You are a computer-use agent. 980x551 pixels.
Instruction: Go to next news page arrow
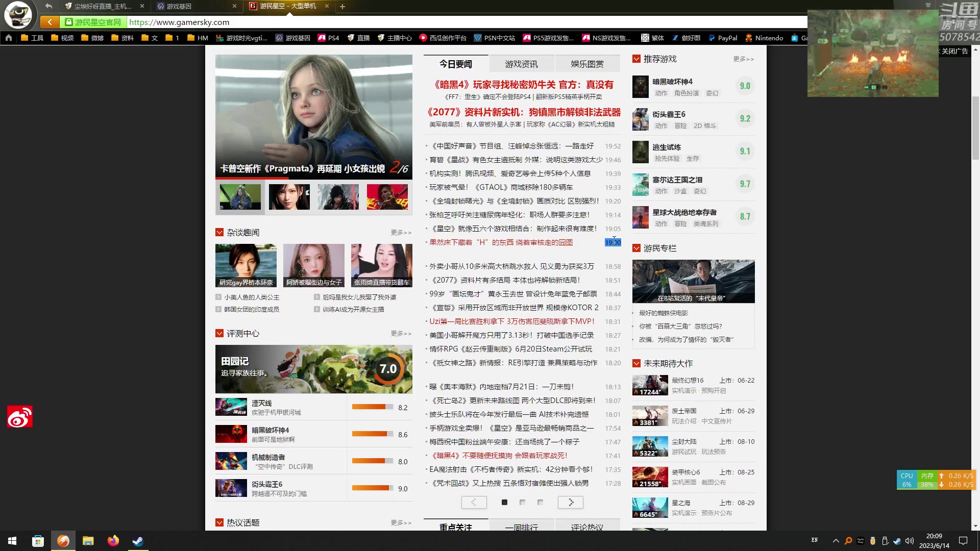click(x=571, y=503)
